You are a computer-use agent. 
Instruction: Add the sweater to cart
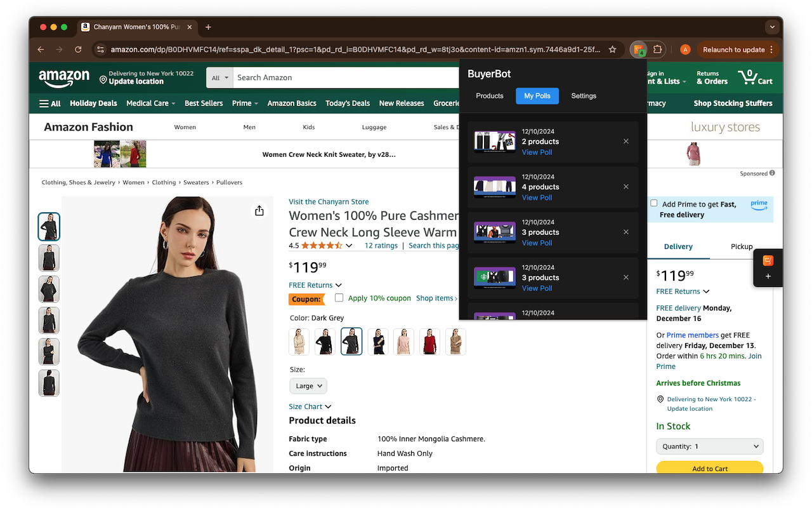pyautogui.click(x=710, y=468)
